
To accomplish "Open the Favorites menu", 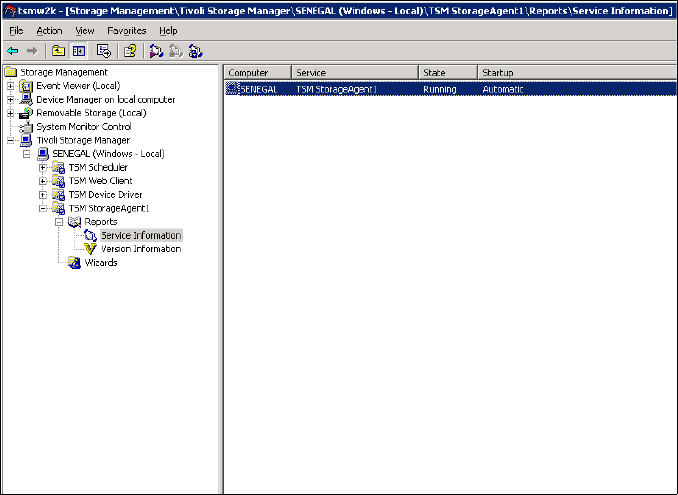I will coord(127,31).
